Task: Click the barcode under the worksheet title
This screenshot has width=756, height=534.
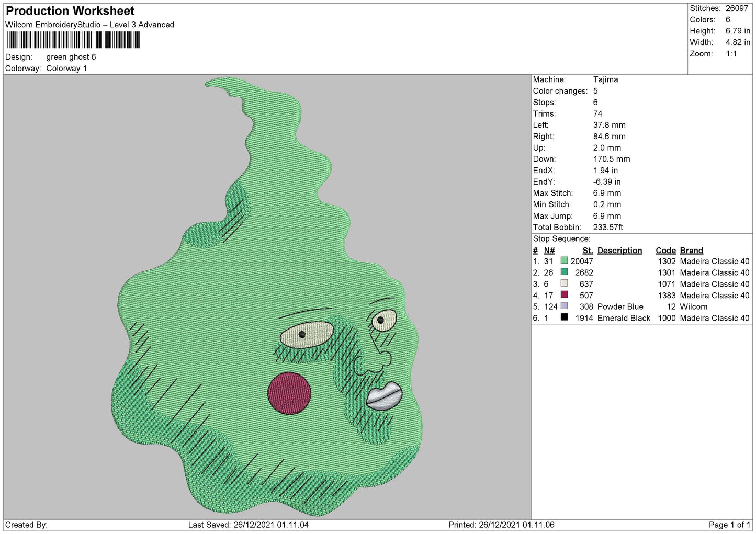Action: coord(73,40)
